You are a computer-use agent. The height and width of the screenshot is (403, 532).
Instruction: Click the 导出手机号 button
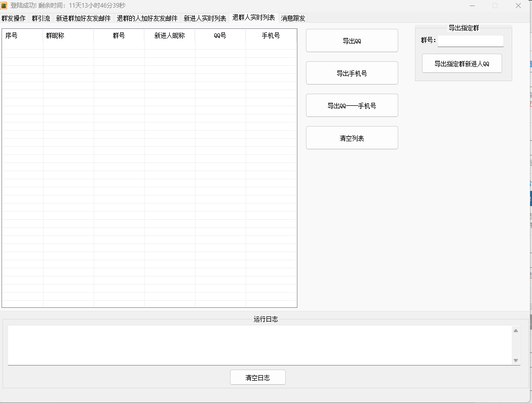click(x=352, y=72)
